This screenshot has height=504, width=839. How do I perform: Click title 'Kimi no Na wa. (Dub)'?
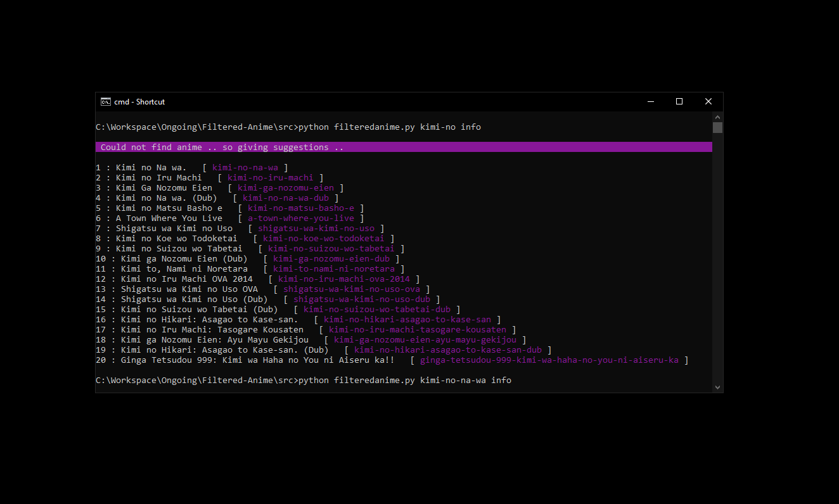click(166, 198)
